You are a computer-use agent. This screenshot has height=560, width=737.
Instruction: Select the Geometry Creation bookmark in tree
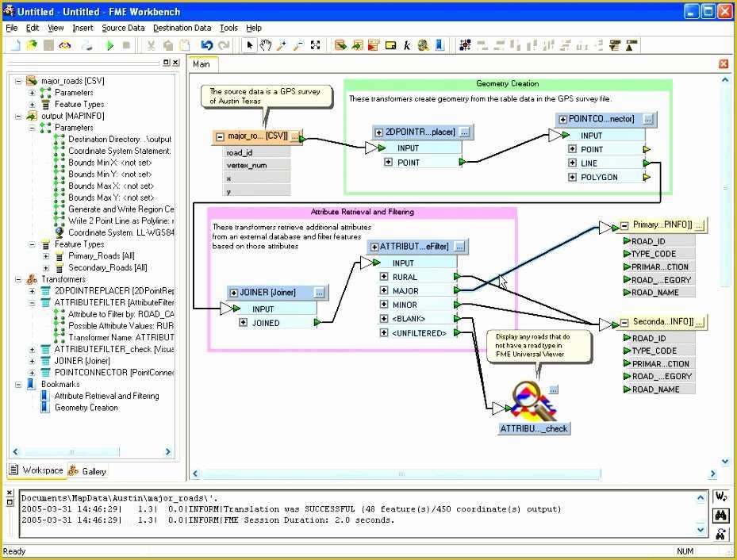click(x=86, y=408)
